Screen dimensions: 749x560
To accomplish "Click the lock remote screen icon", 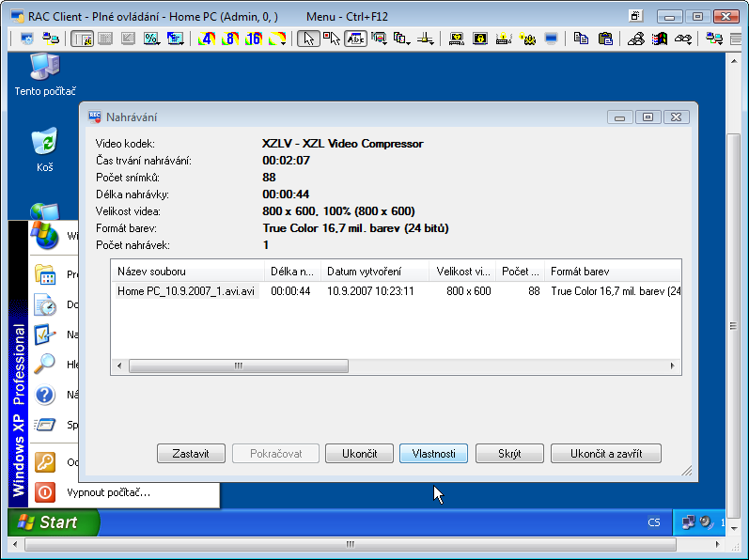I will (480, 39).
